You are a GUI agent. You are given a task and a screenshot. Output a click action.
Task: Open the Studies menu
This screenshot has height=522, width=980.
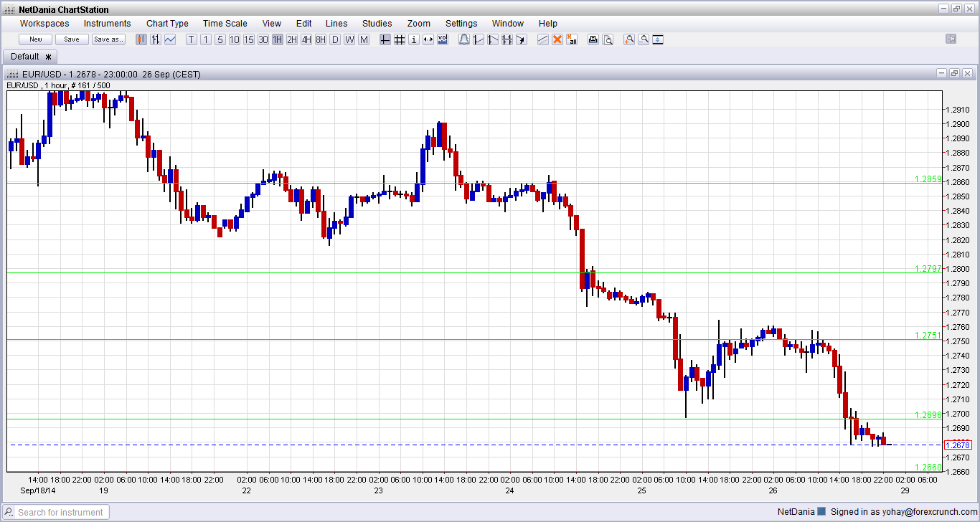tap(377, 23)
